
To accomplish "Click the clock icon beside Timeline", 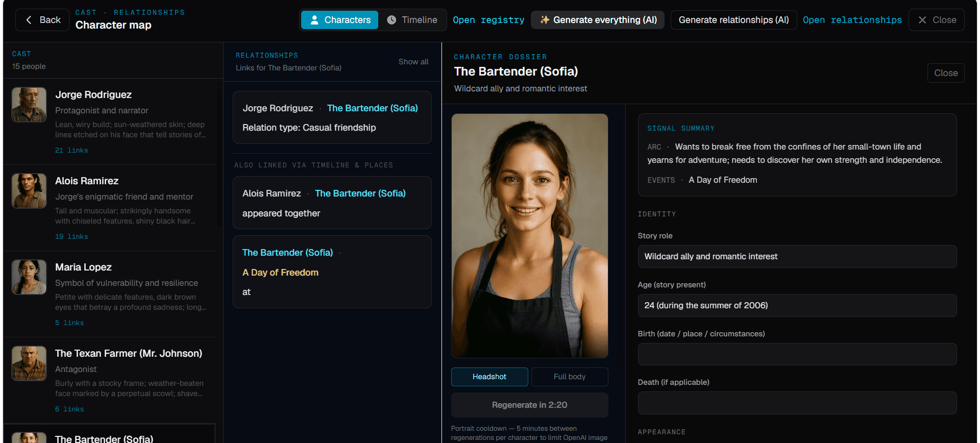I will (391, 20).
